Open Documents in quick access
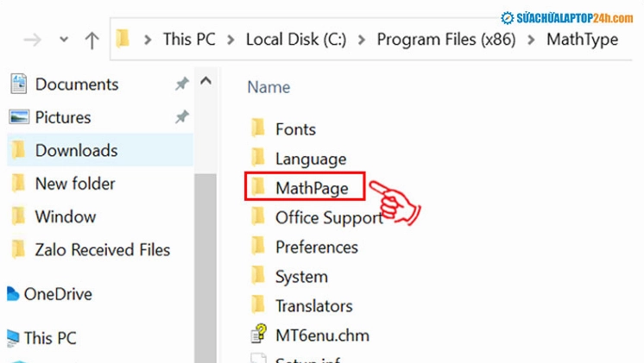 (76, 84)
